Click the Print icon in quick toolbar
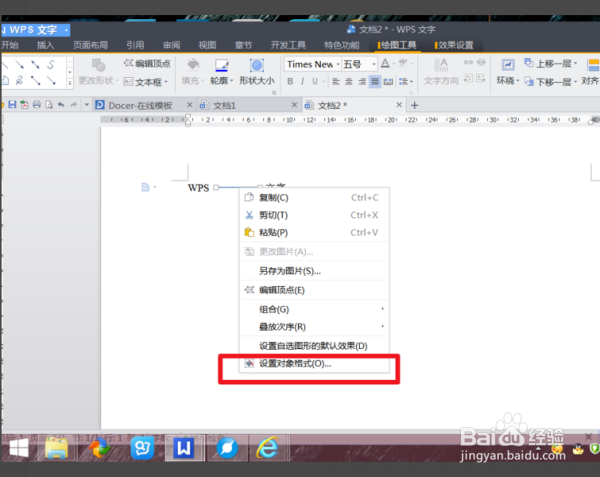 37,104
